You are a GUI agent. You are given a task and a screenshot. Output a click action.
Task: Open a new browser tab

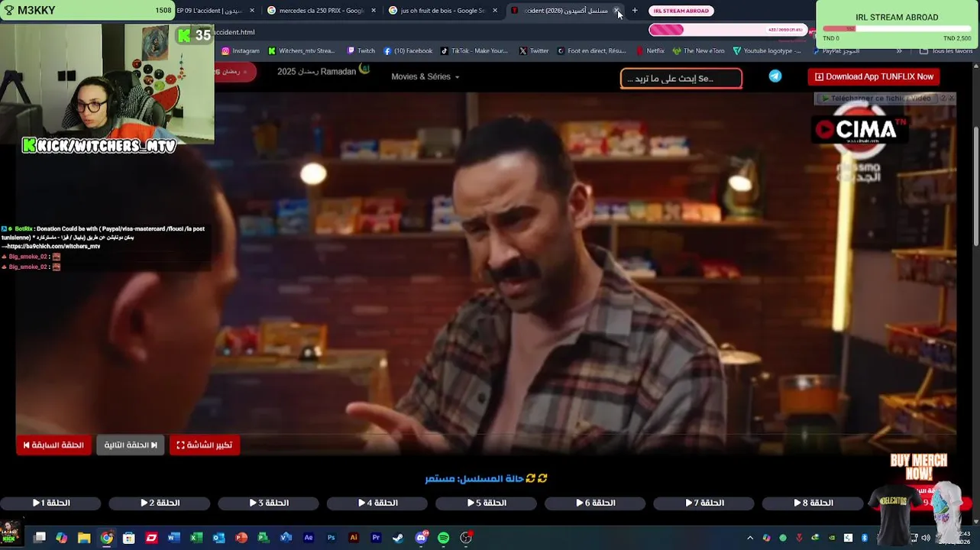click(635, 11)
